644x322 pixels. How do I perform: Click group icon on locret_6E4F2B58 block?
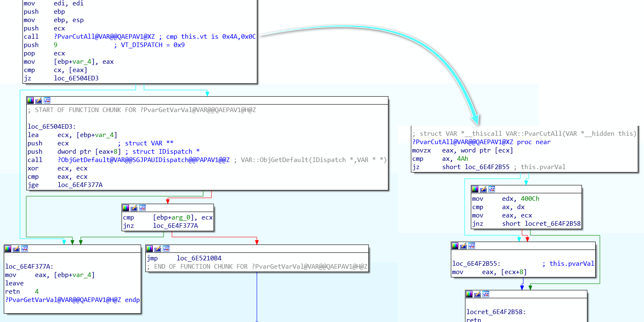point(486,294)
